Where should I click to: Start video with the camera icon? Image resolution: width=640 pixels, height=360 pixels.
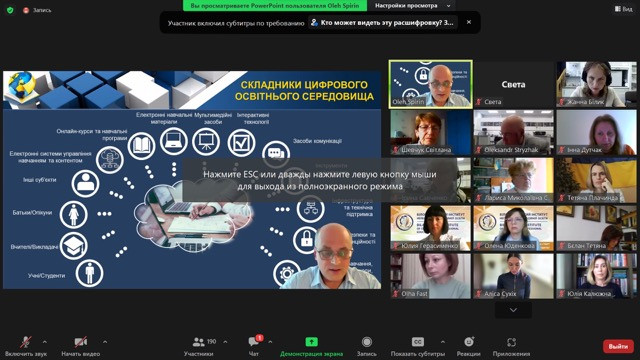point(80,342)
